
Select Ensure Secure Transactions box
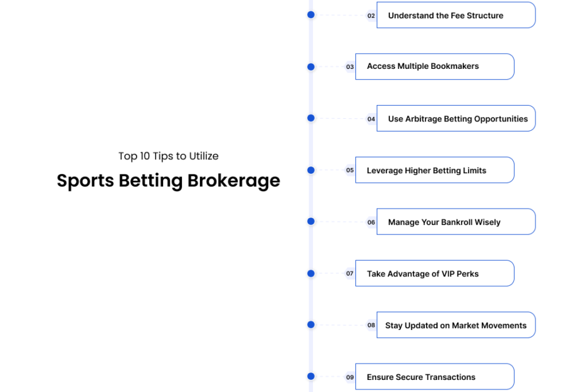[434, 377]
